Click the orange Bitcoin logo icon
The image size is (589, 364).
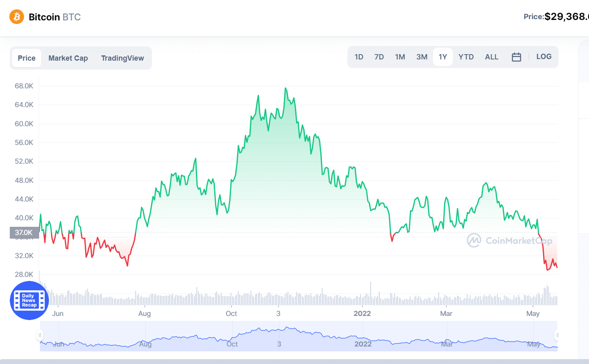[x=17, y=17]
